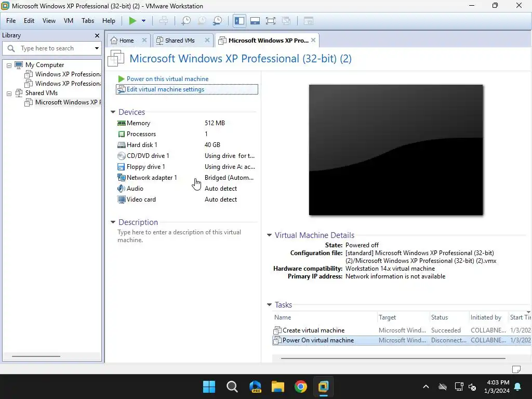Click the VM screen preview thumbnail
Viewport: 532px width, 399px height.
(395, 150)
